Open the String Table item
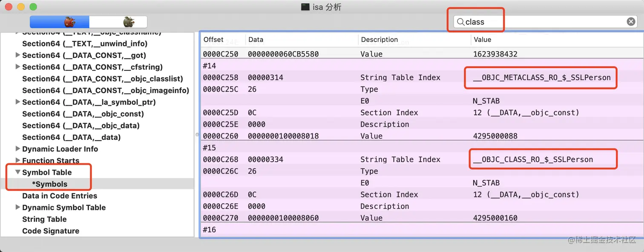This screenshot has width=644, height=252. tap(44, 219)
